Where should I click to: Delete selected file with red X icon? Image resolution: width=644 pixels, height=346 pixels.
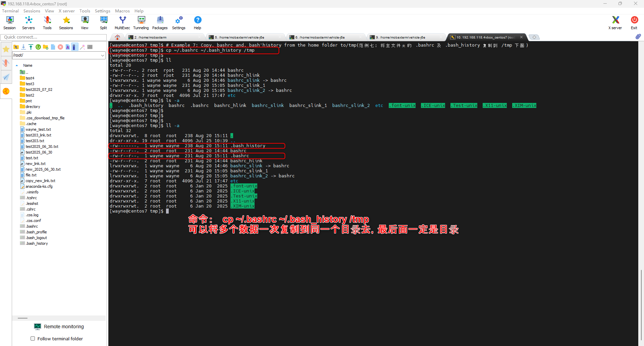coord(60,47)
